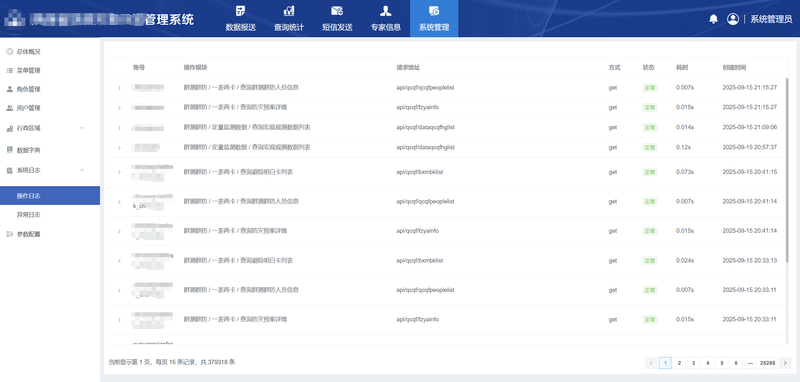Open page 6 in pagination
The image size is (800, 382).
736,363
